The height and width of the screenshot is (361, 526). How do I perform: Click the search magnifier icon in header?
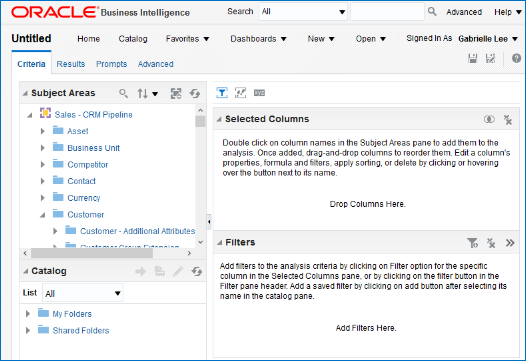point(432,12)
